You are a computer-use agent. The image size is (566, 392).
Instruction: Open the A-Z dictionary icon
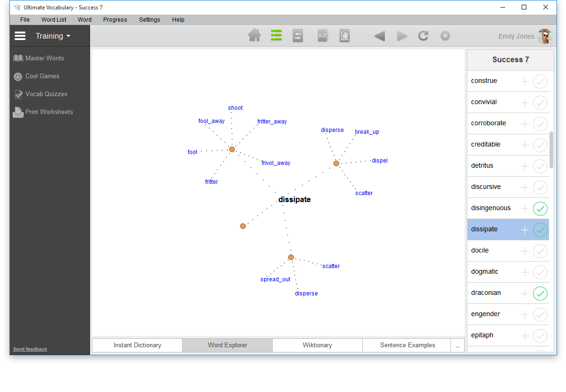[x=322, y=36]
